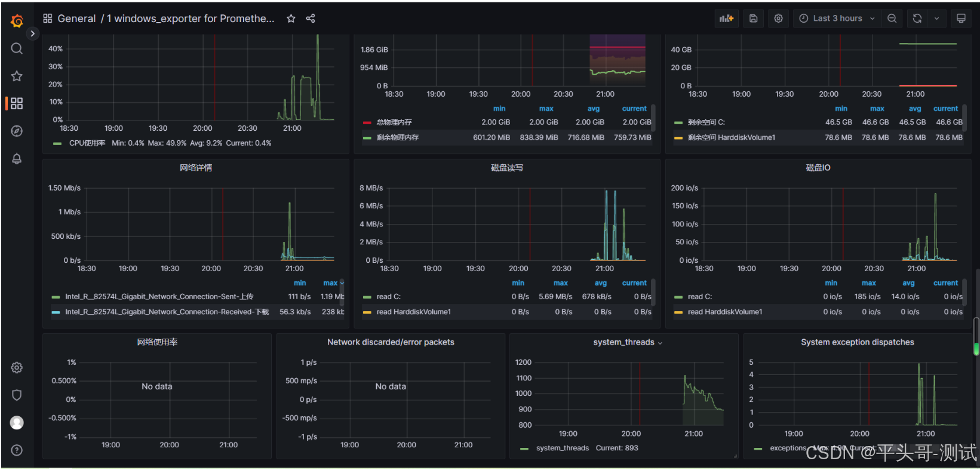Screen dimensions: 980x470
Task: Add a new panel to dashboard
Action: 726,19
